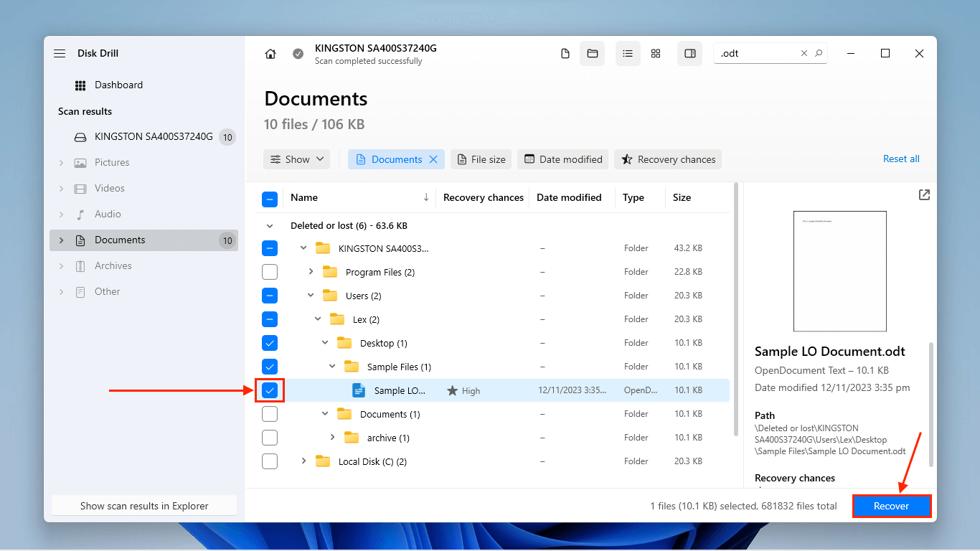This screenshot has height=551, width=980.
Task: Open the hamburger menu next to Disk Drill
Action: click(x=60, y=53)
